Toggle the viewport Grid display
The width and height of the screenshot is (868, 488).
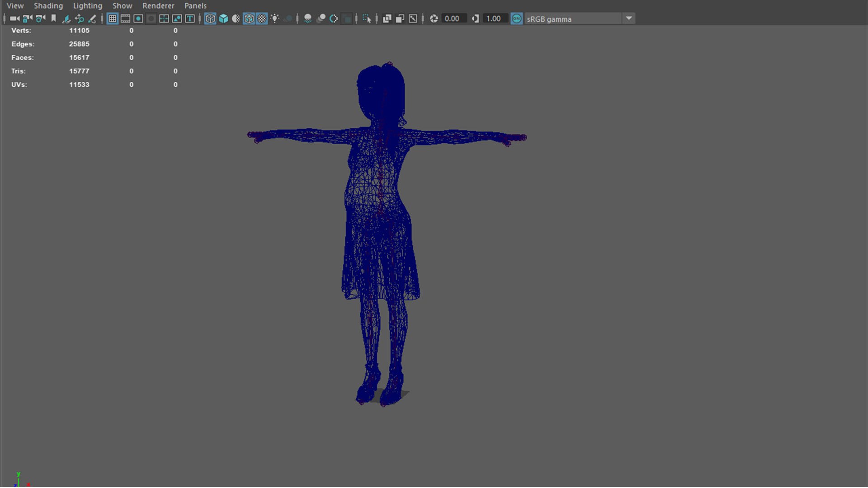click(113, 19)
